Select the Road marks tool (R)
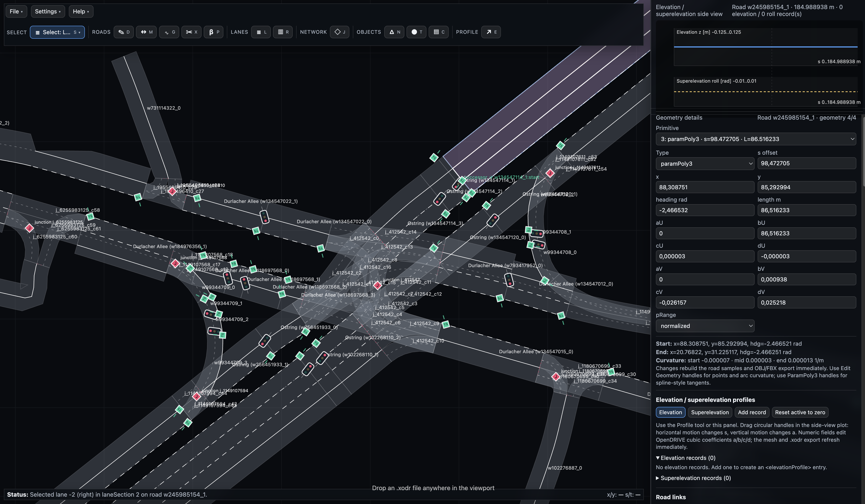This screenshot has width=865, height=504. 283,32
